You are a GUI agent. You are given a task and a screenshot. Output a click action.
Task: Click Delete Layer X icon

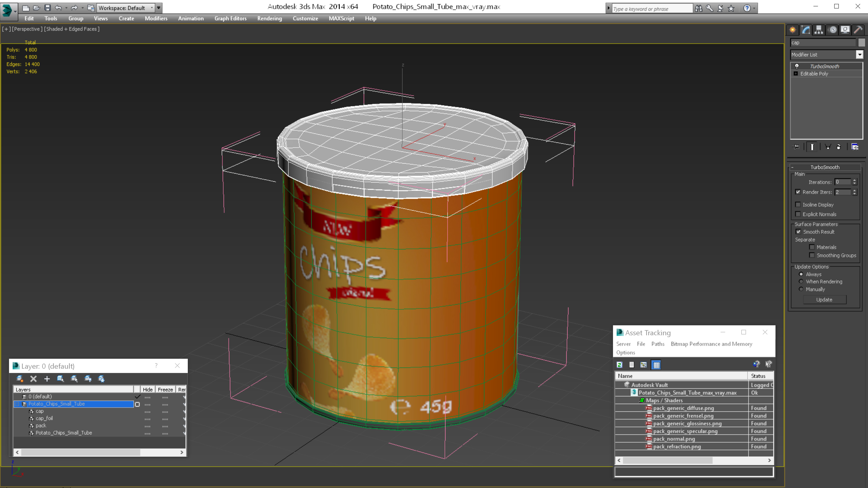point(33,379)
